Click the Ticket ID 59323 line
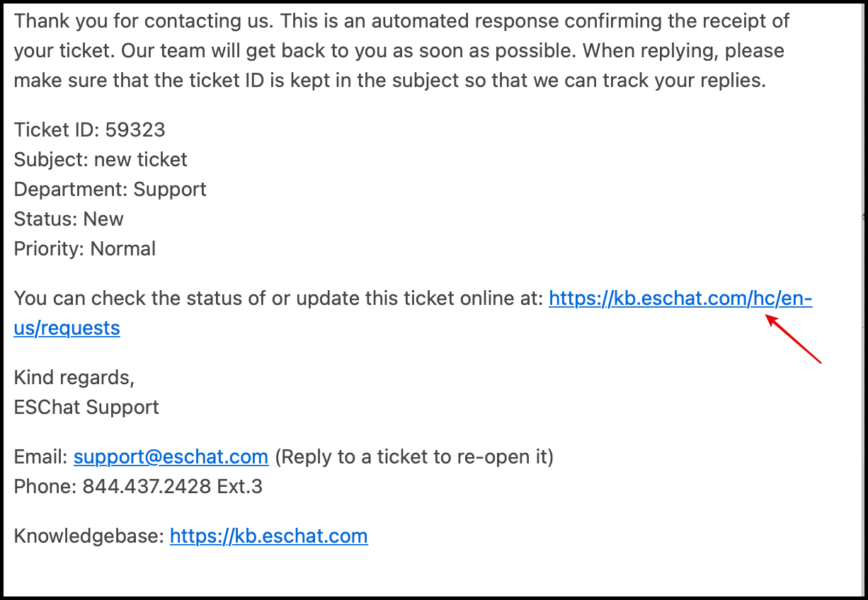868x600 pixels. 89,129
